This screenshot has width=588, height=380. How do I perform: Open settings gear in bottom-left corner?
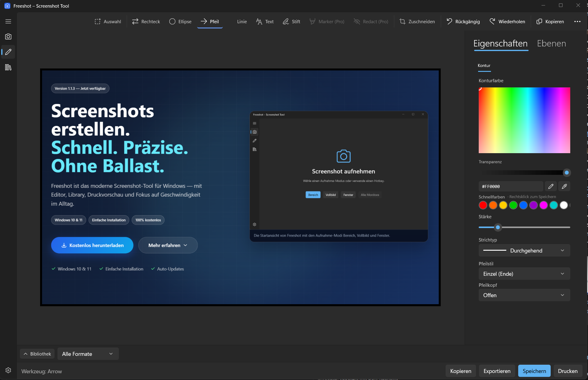pyautogui.click(x=8, y=370)
